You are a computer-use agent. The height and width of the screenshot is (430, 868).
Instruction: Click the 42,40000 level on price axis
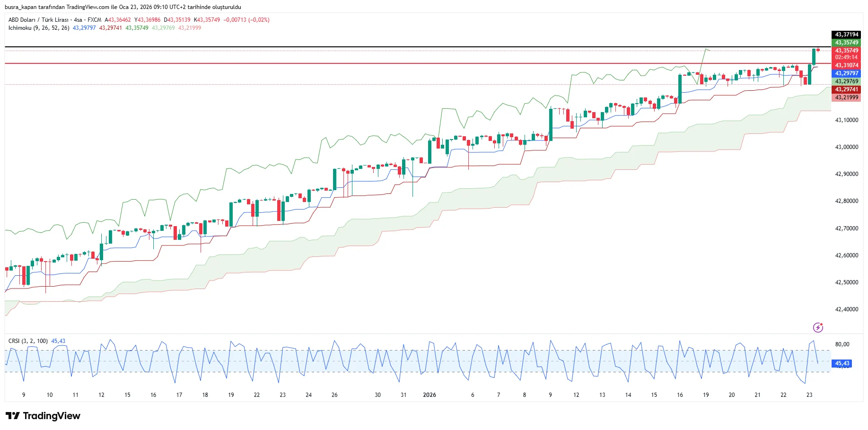(x=846, y=309)
